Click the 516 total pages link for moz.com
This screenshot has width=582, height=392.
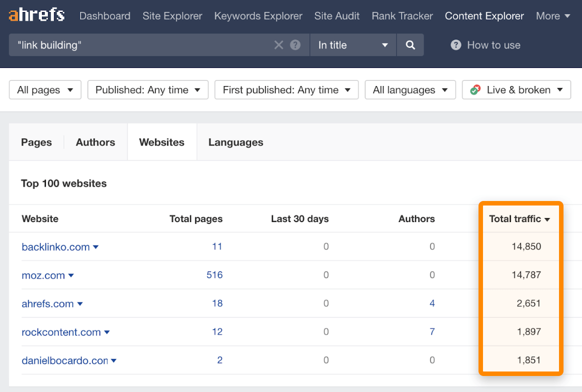tap(214, 275)
